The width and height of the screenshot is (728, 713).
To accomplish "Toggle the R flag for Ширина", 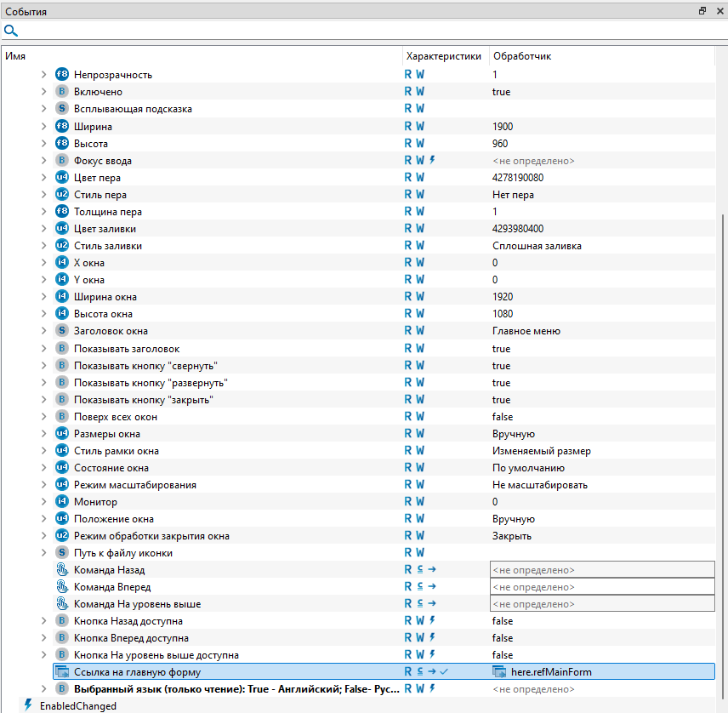I will pos(408,126).
